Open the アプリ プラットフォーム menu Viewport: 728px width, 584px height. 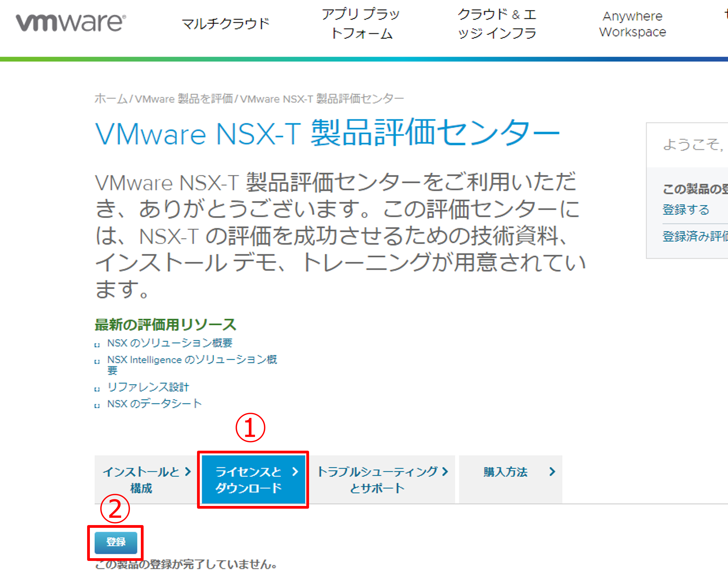(361, 24)
